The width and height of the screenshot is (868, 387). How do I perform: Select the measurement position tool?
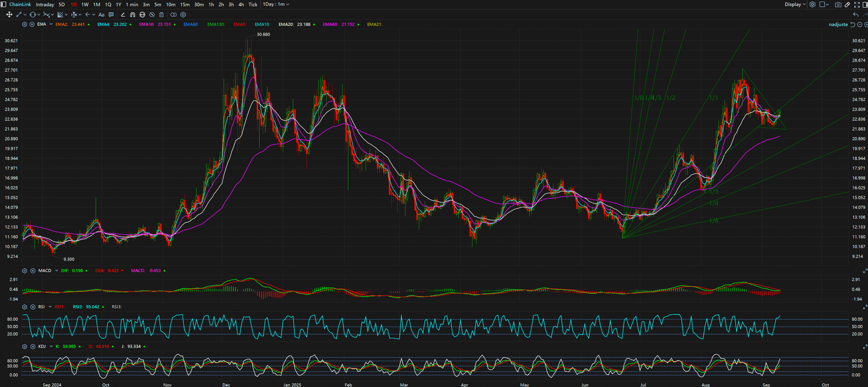point(74,15)
